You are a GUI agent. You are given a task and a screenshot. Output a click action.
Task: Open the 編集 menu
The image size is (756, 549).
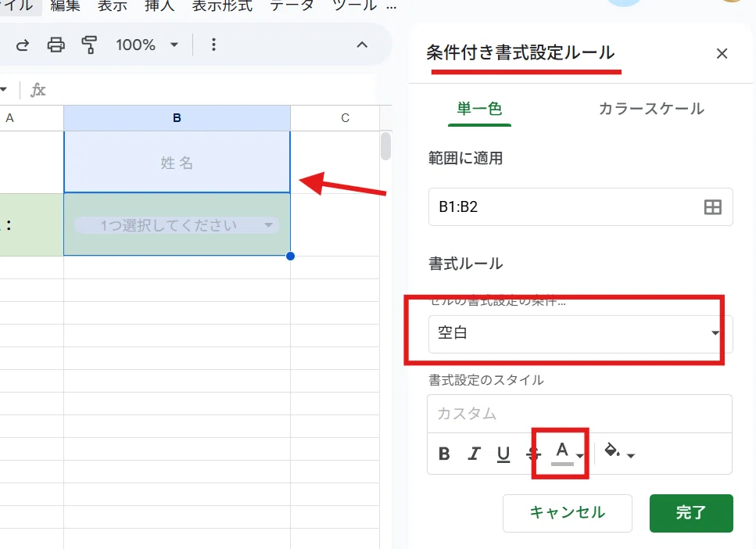(x=65, y=5)
